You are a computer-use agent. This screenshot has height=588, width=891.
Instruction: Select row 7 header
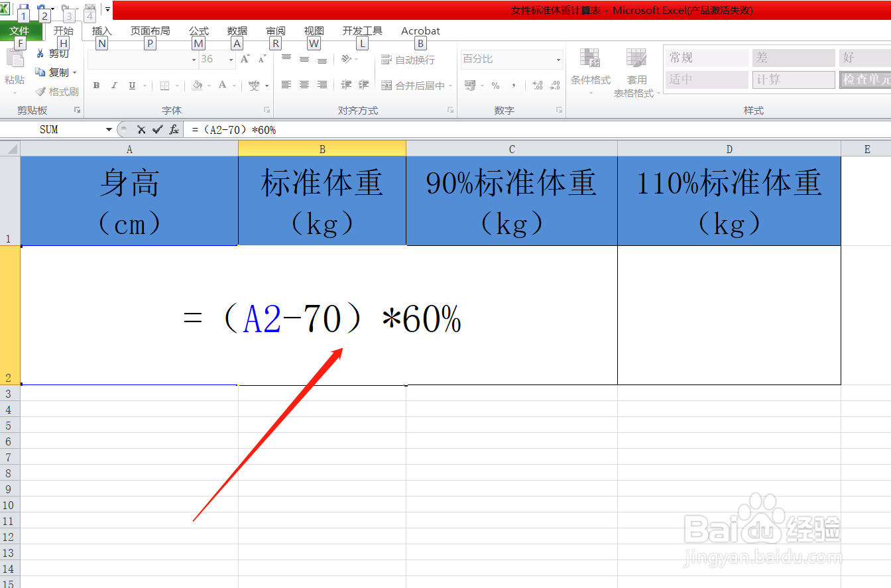point(10,457)
